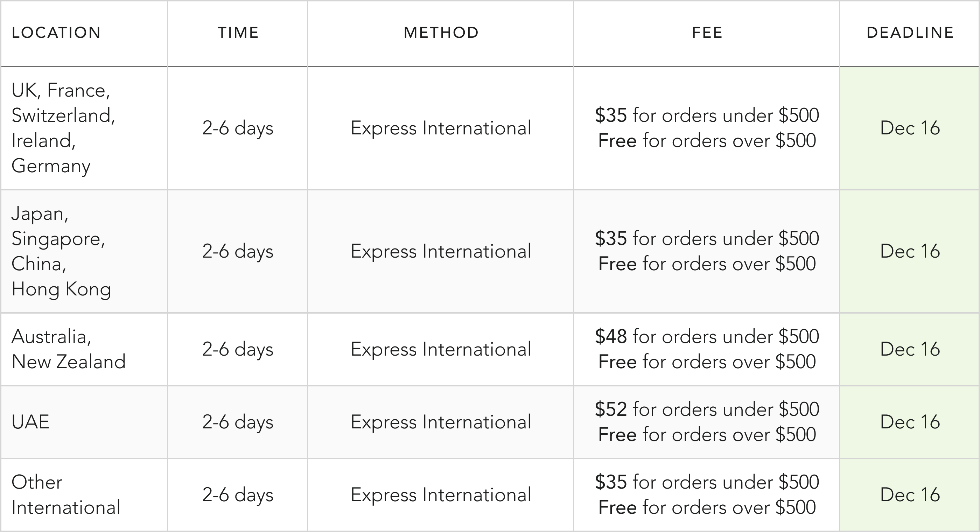The height and width of the screenshot is (532, 980).
Task: Select the $52 fee cell for UAE
Action: point(707,422)
